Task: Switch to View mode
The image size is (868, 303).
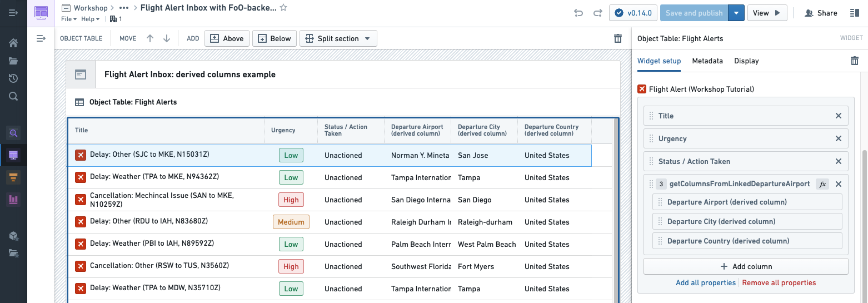Action: point(767,13)
